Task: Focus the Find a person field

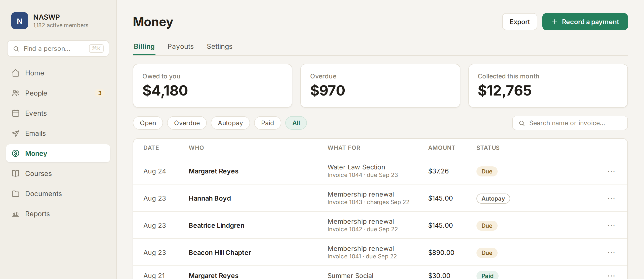Action: [x=58, y=49]
